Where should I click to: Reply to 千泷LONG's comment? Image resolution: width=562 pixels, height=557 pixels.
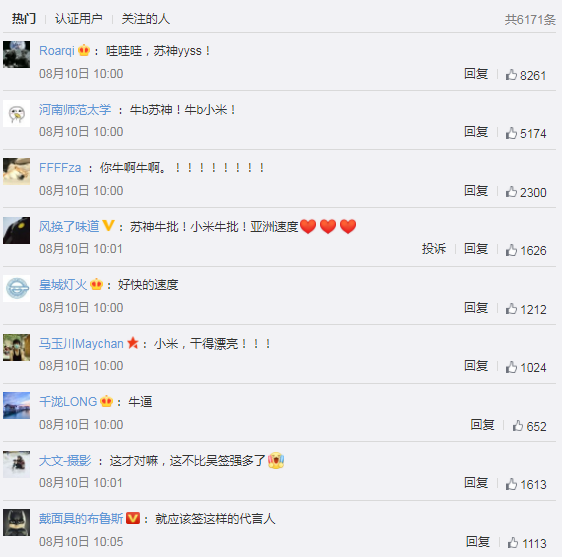click(x=482, y=424)
